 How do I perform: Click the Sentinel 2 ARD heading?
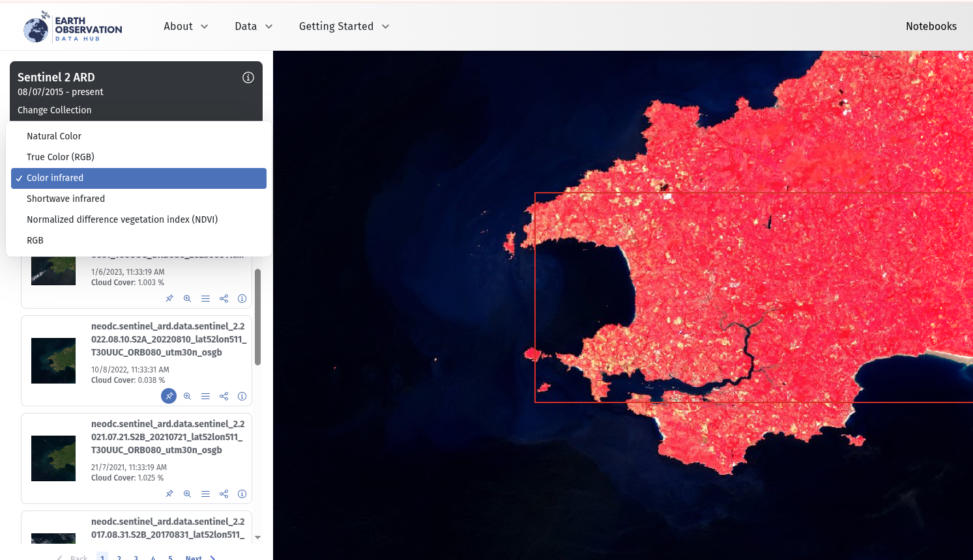coord(56,77)
